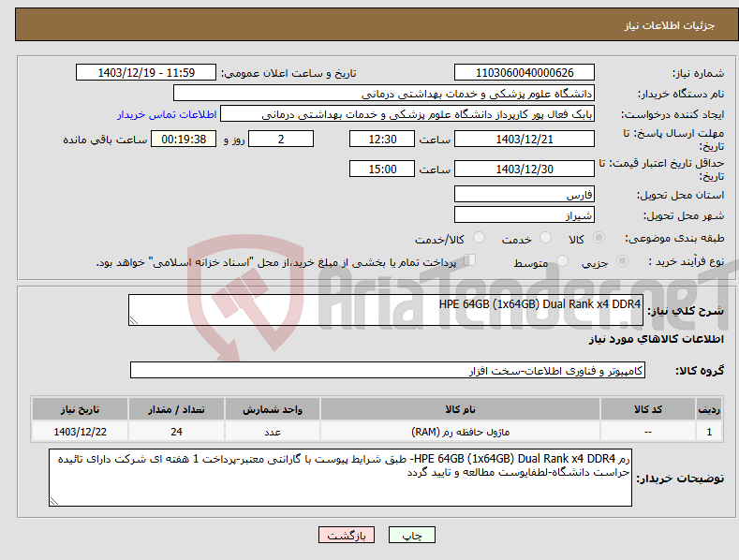
Task: Click the remaining time field 00:19:38
Action: pos(184,139)
